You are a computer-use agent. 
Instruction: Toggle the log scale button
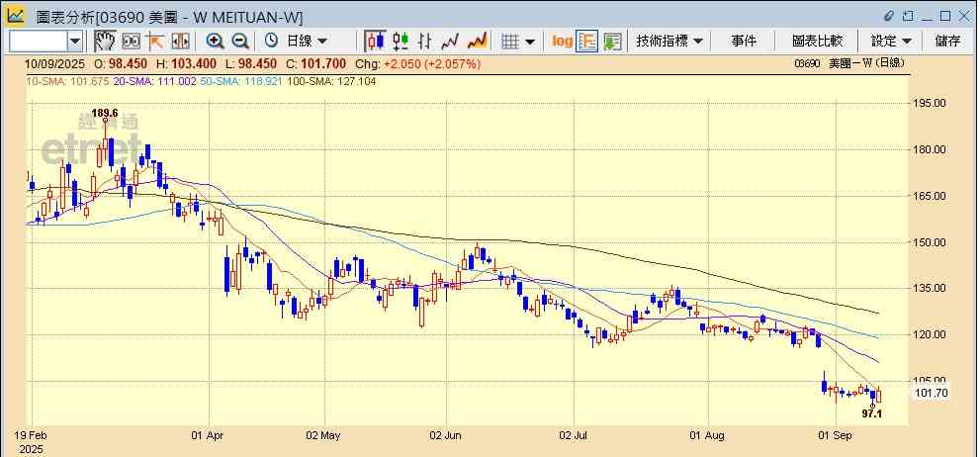pos(562,42)
